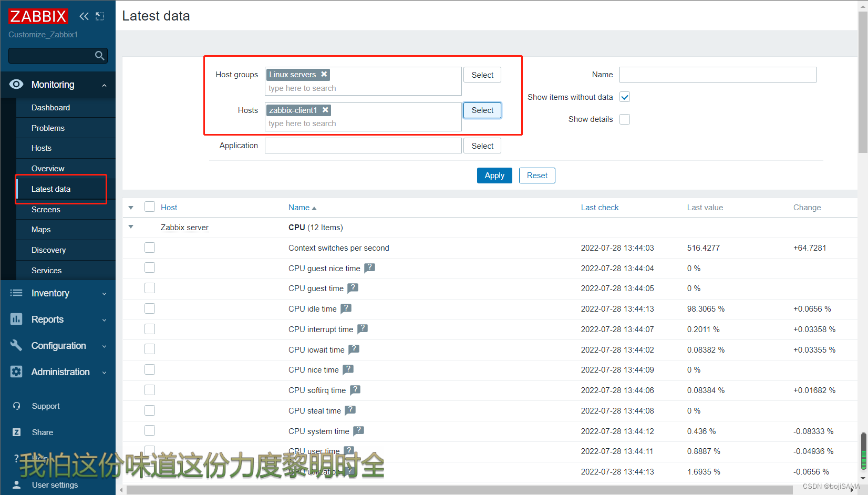The height and width of the screenshot is (495, 868).
Task: Collapse all groups via header triangle
Action: coord(131,208)
